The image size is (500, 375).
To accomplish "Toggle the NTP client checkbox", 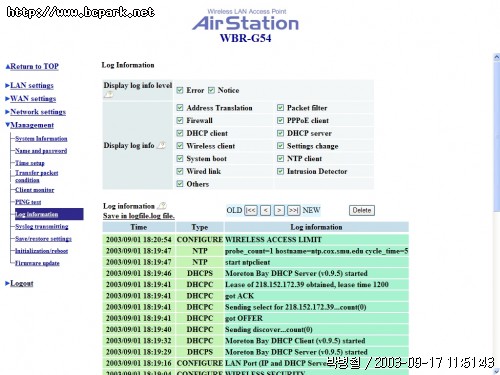I will [281, 158].
